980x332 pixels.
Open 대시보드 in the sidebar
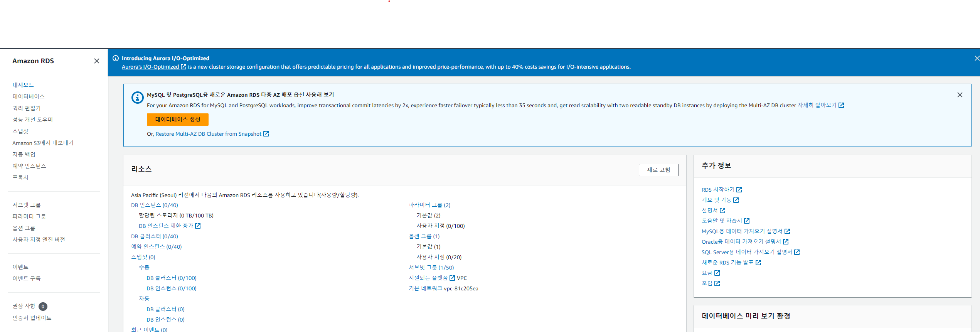23,85
